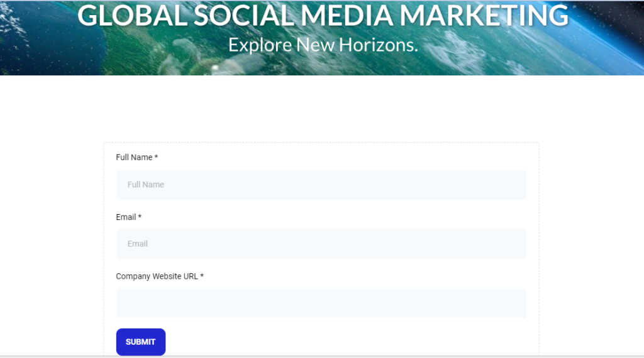The width and height of the screenshot is (644, 358).
Task: Click the "Full Name" placeholder text
Action: click(x=145, y=185)
